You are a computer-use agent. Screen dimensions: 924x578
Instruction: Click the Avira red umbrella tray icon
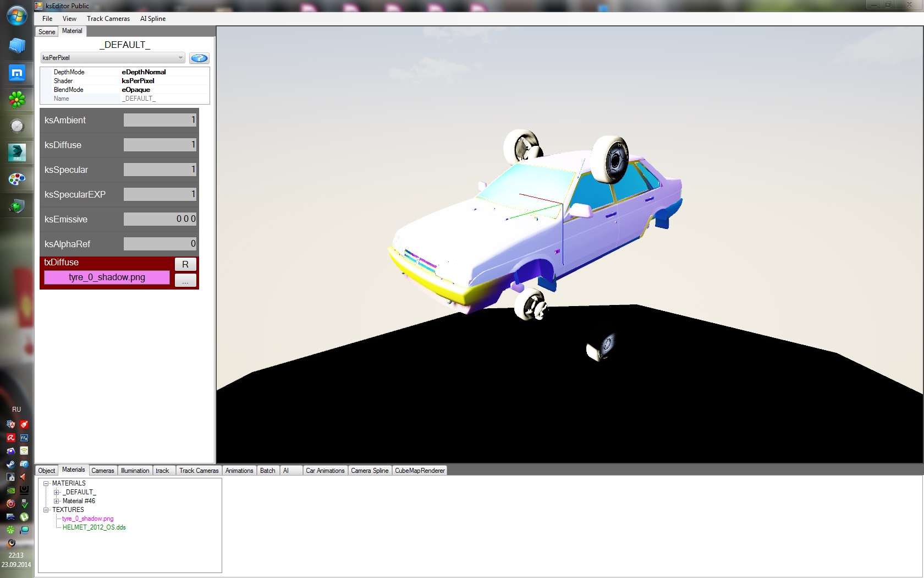(10, 438)
